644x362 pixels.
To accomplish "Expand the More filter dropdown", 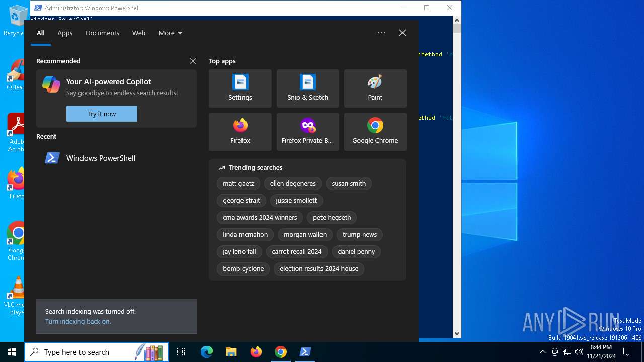I will pos(171,33).
